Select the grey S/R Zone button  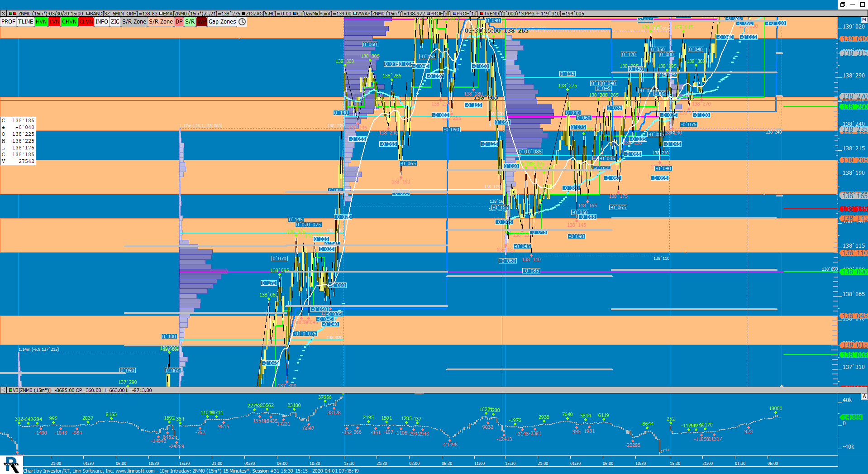click(x=134, y=22)
